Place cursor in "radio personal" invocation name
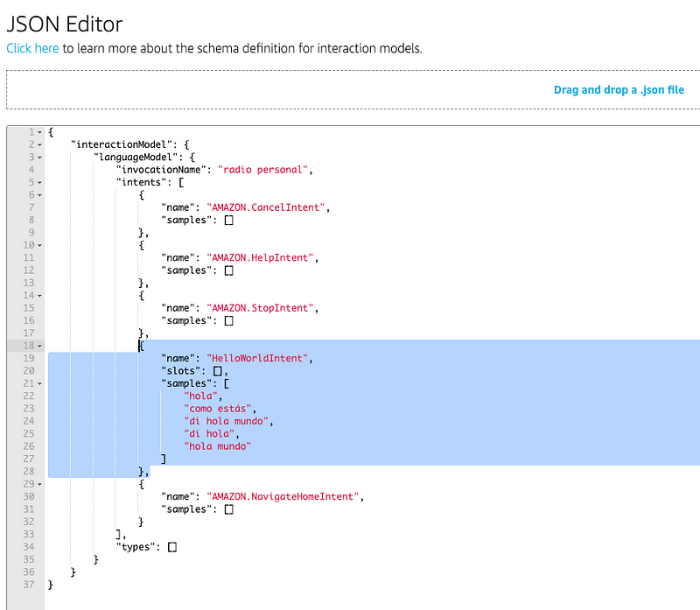 [264, 170]
